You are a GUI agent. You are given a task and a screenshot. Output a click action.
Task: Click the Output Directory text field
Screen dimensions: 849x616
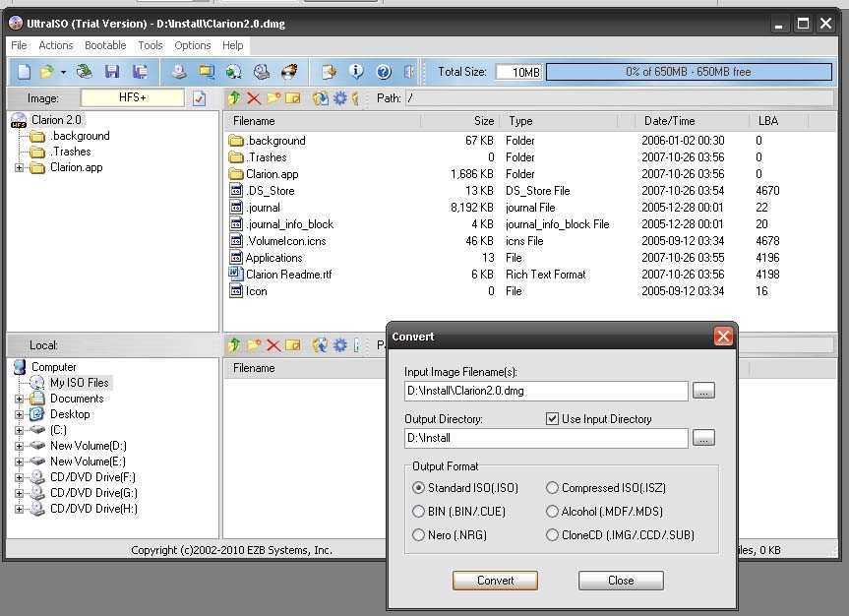546,438
